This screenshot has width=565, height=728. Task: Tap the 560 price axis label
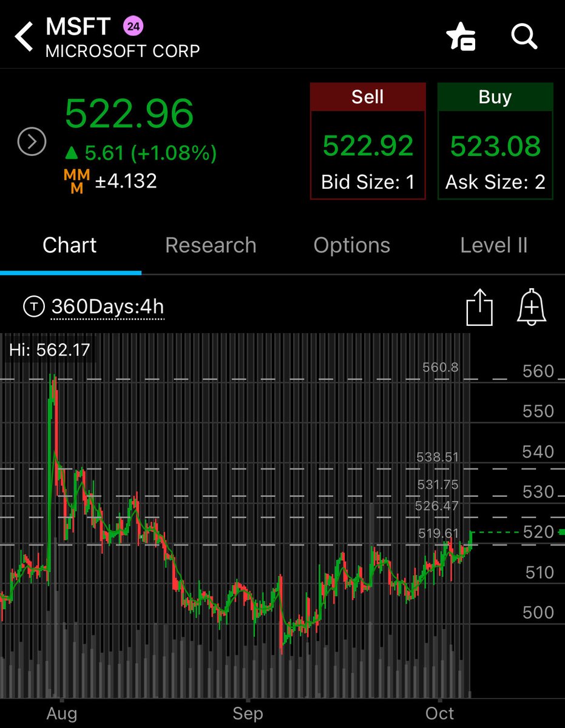click(539, 371)
